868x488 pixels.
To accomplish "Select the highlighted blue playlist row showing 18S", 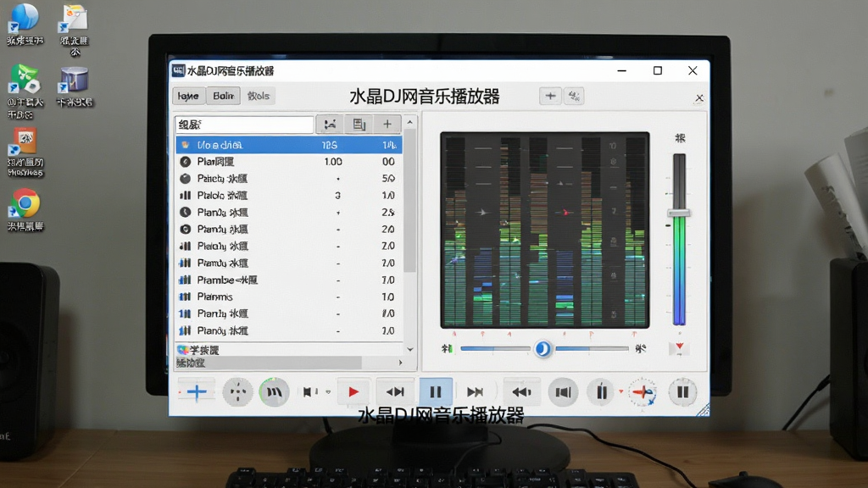I will (x=288, y=145).
